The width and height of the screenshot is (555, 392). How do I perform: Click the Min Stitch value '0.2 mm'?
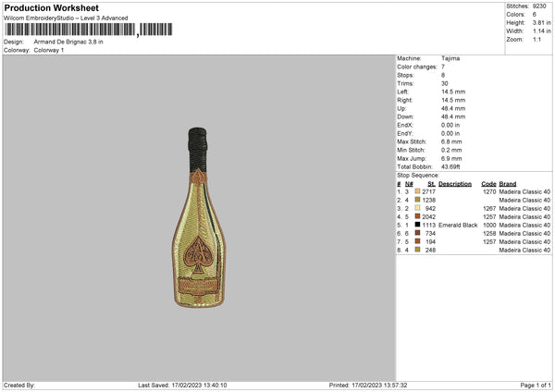click(x=451, y=150)
